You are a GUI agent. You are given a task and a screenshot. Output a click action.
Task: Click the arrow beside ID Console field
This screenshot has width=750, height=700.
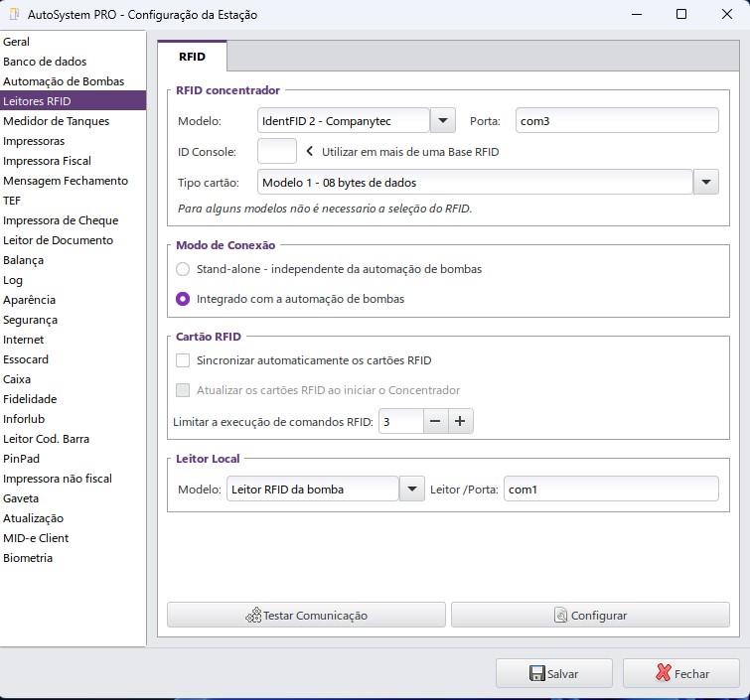(x=309, y=152)
